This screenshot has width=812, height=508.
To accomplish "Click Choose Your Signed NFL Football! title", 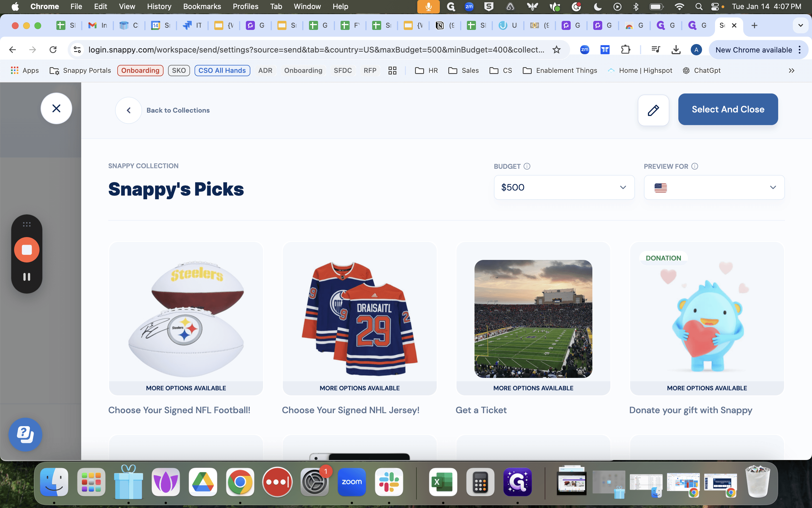I will (179, 410).
